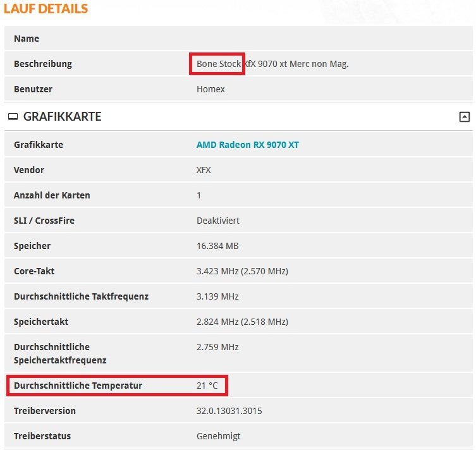Click the Anzahl der Karten value 1
This screenshot has height=450, width=476.
(199, 195)
